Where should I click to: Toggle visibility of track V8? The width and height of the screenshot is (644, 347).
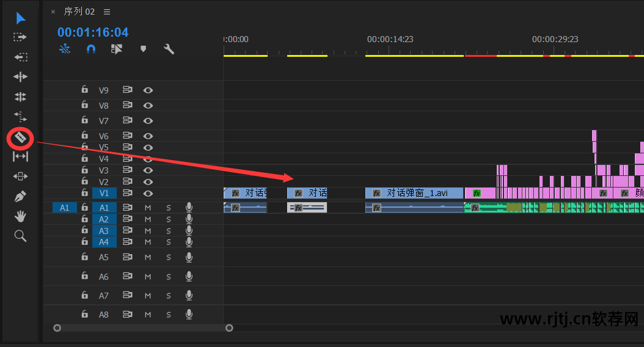click(x=148, y=106)
